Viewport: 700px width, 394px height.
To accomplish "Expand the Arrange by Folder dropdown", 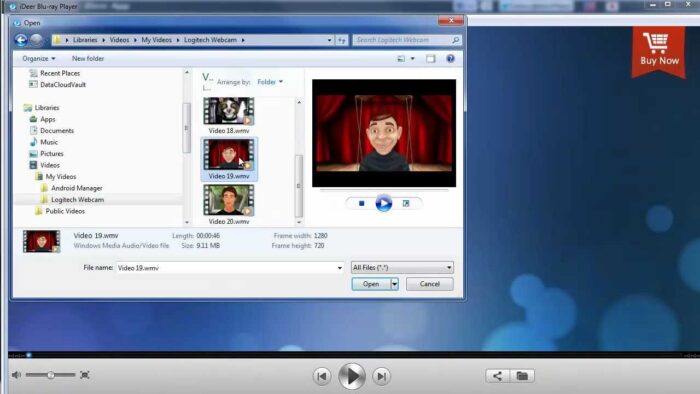I will (270, 82).
